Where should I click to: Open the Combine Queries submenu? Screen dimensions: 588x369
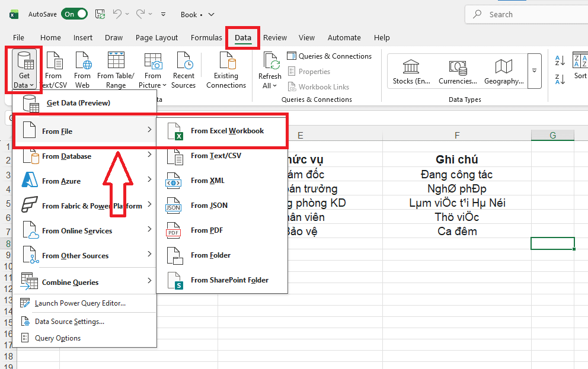pos(85,282)
